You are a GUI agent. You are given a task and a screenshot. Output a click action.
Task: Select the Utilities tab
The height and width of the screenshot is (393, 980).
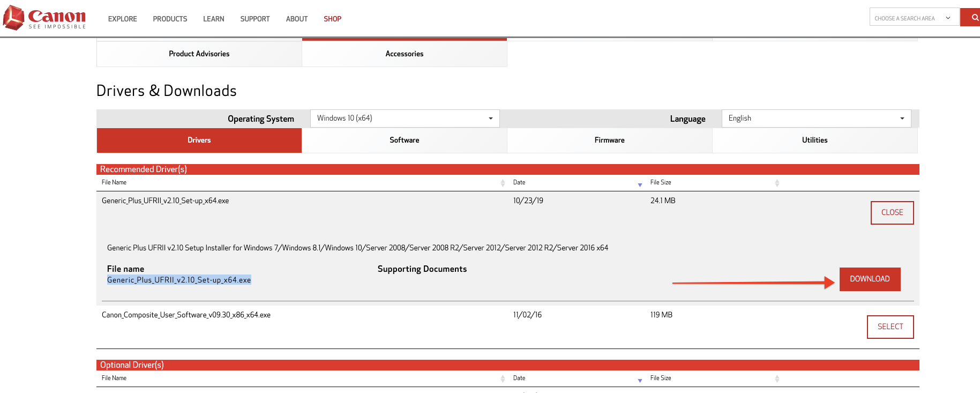[815, 140]
